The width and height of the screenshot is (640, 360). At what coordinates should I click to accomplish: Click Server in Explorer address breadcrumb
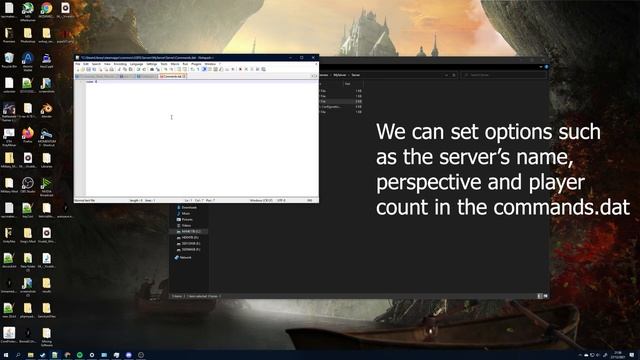[356, 75]
